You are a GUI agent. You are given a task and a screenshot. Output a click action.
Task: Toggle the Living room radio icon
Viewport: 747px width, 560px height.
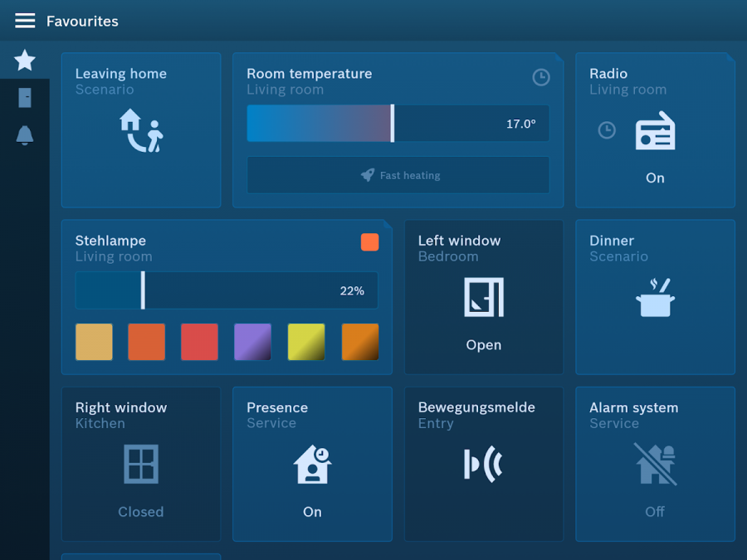pyautogui.click(x=655, y=131)
